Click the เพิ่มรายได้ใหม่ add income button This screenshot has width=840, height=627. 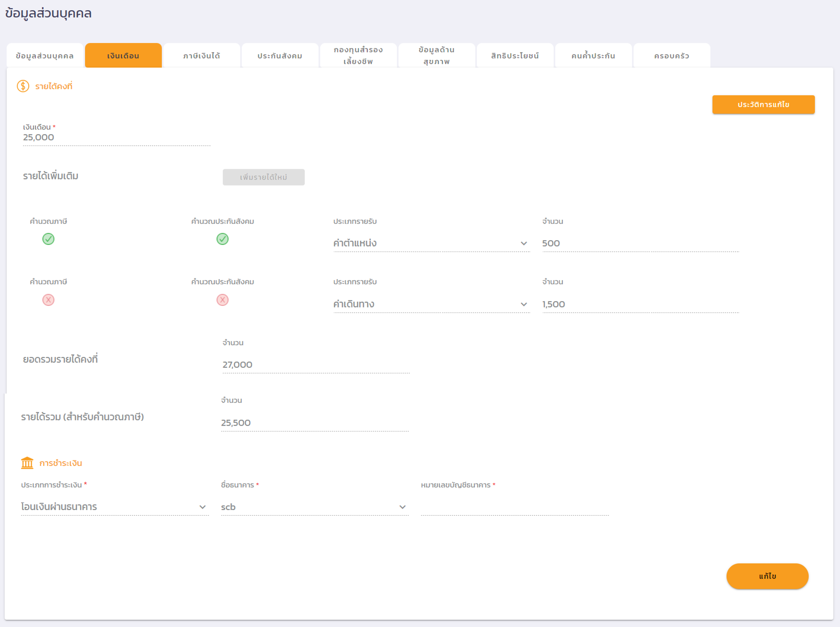[263, 177]
